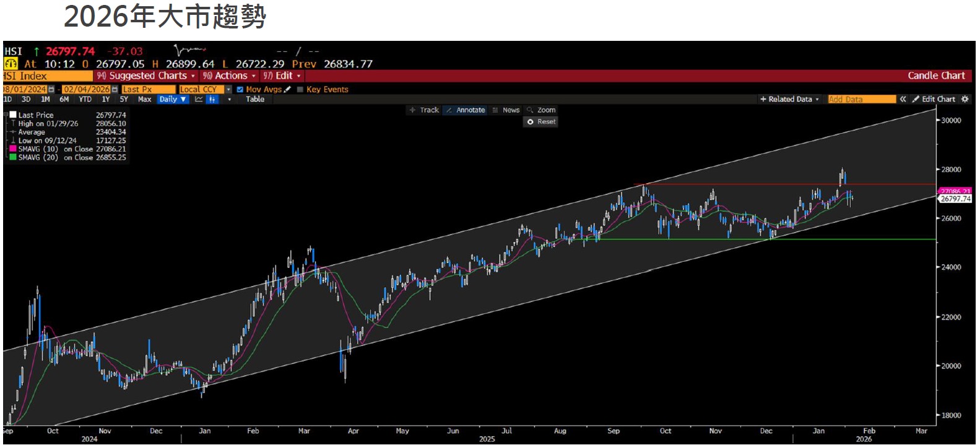Screen dimensions: 980x445
Task: Open the end date calendar picker
Action: click(115, 90)
